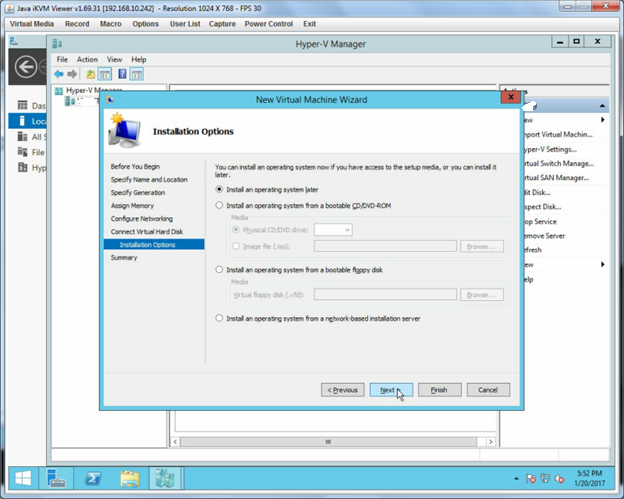Screen dimensions: 624x499
Task: Click Stop Service in Actions pane
Action: [540, 221]
